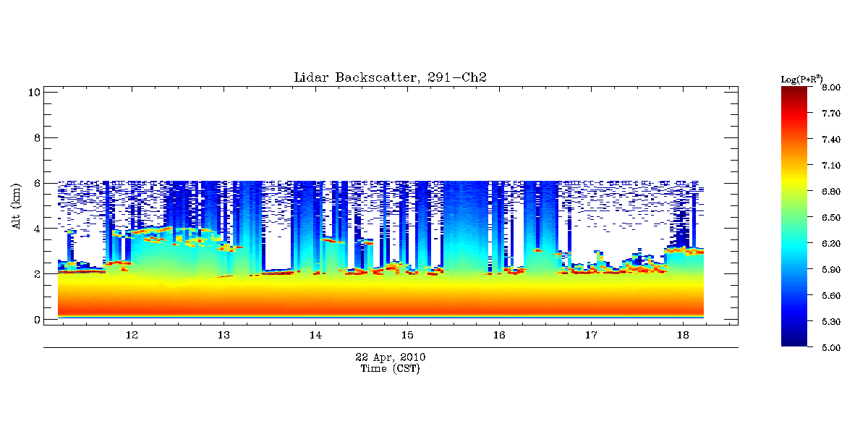Click the colorbar value '5.60'
The width and height of the screenshot is (868, 434).
point(830,296)
